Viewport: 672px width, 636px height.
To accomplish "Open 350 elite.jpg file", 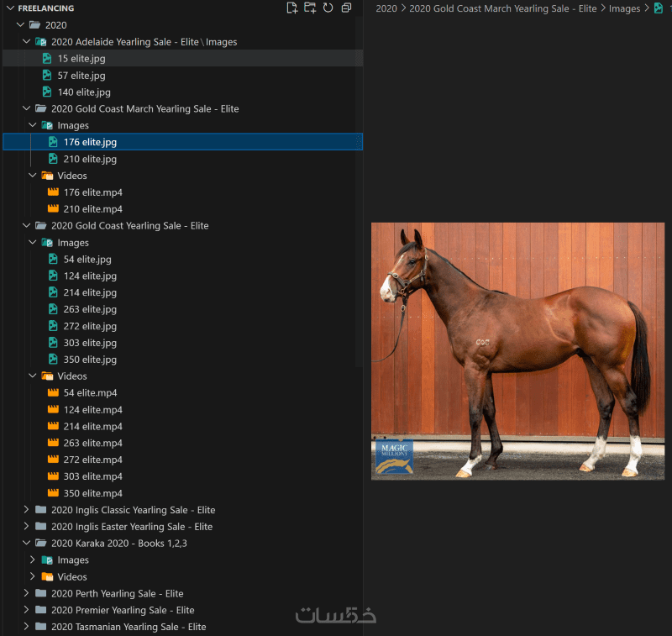I will point(182,359).
